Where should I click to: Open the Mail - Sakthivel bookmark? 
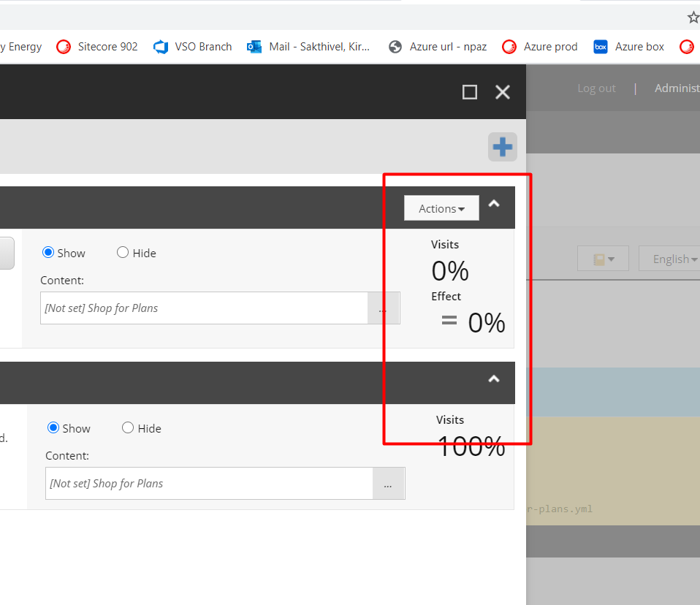(308, 47)
